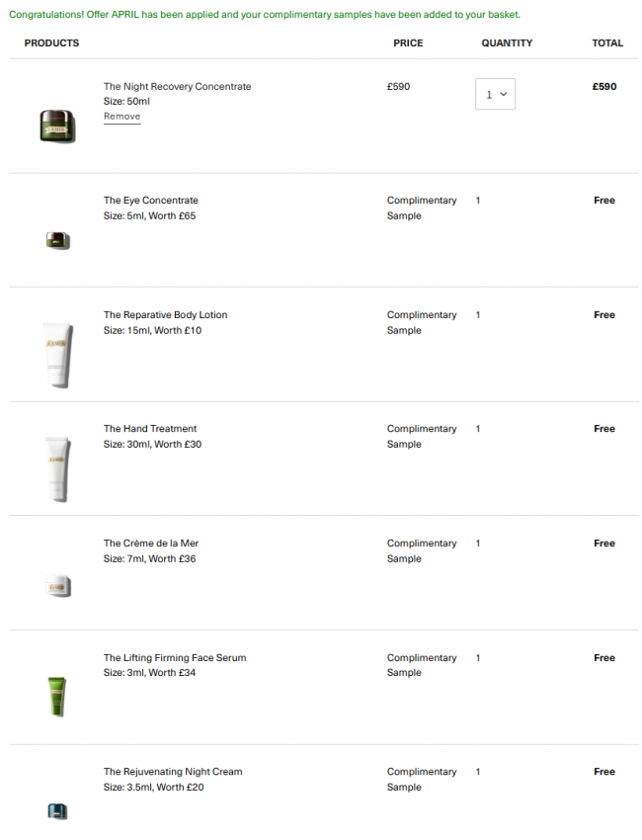Open the quantity dropdown for Night Recovery Concentrate
Screen dimensions: 642x840
[x=495, y=94]
